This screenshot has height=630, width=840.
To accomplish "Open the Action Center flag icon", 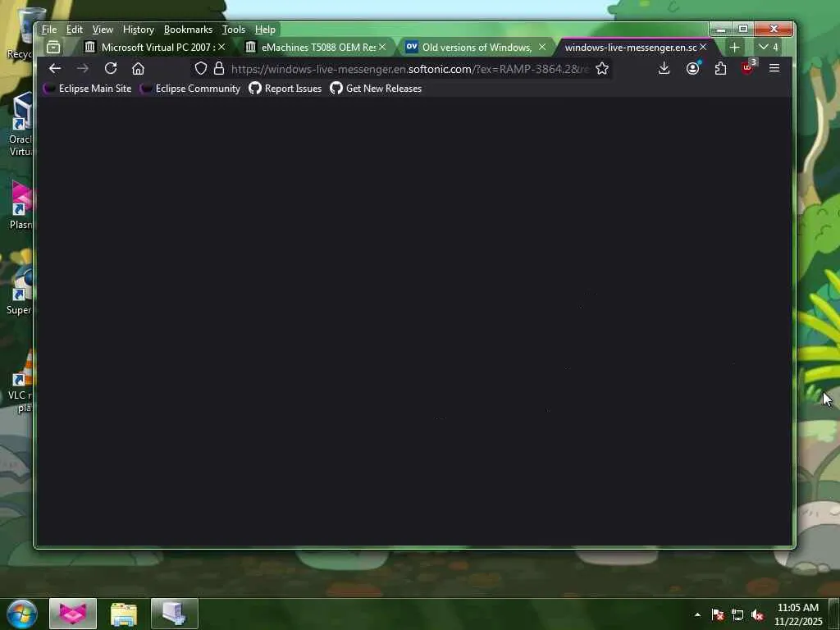I will click(x=718, y=614).
